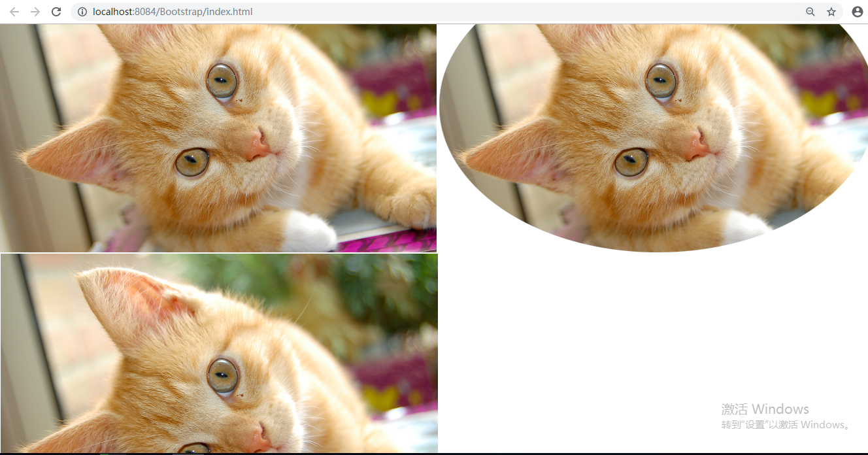The height and width of the screenshot is (455, 868).
Task: Bookmark this page with the star icon
Action: [x=831, y=12]
